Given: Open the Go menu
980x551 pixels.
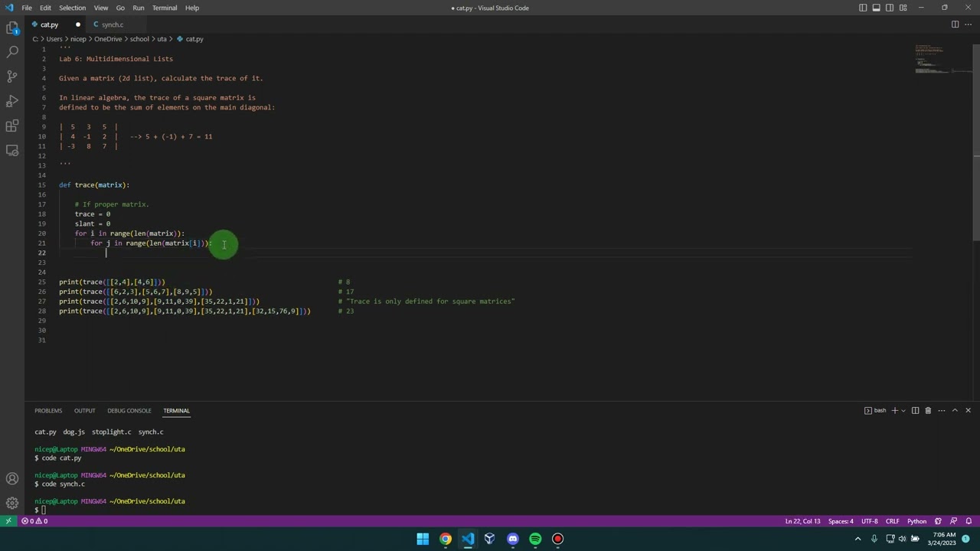Looking at the screenshot, I should pyautogui.click(x=120, y=8).
